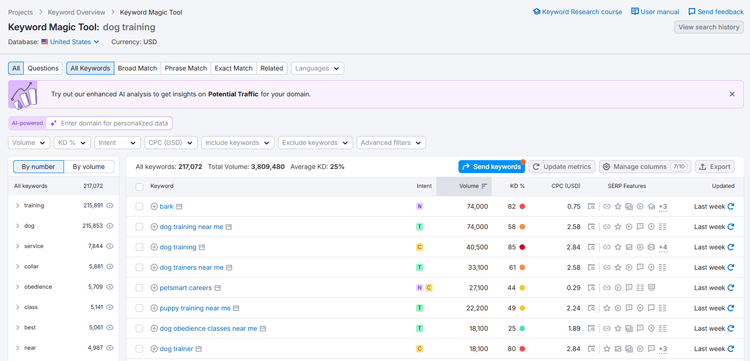Click the Send keywords button
Image resolution: width=750 pixels, height=361 pixels.
(491, 167)
